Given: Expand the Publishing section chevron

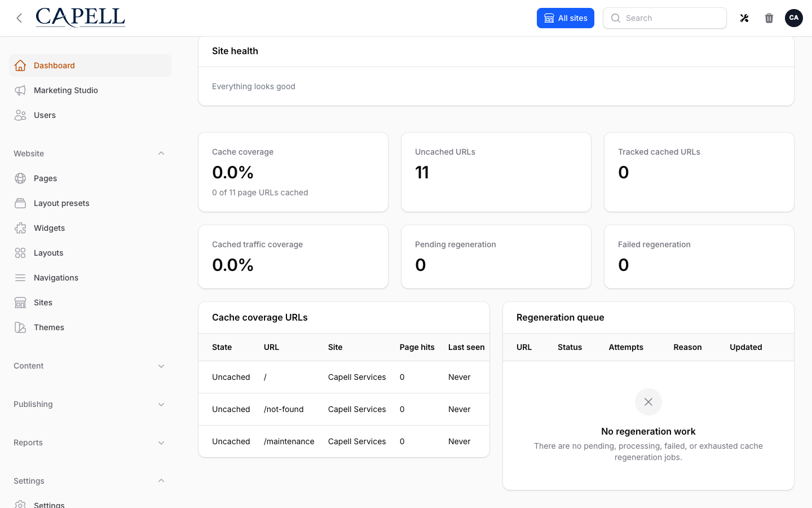Looking at the screenshot, I should pyautogui.click(x=161, y=404).
